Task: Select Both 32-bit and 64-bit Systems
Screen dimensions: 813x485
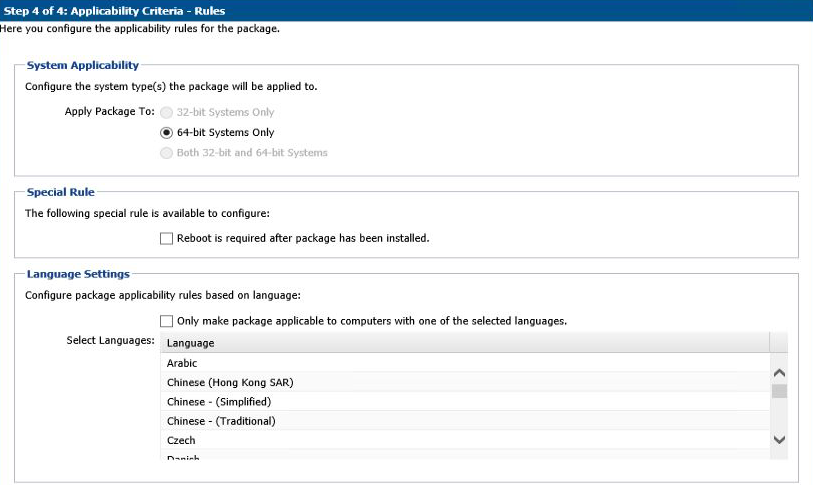Action: (x=167, y=153)
